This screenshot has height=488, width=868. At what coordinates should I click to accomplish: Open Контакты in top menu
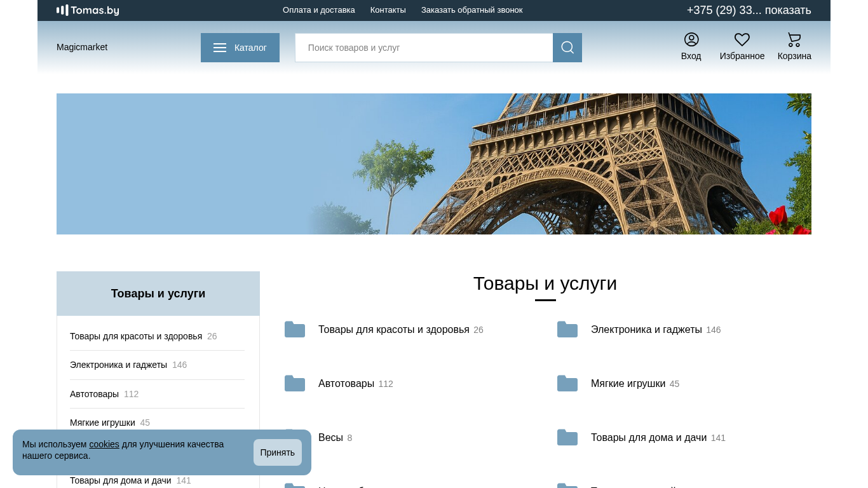388,10
